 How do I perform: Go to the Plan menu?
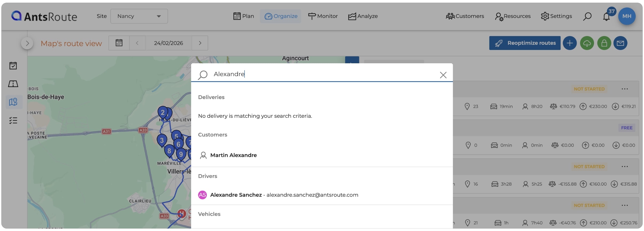tap(243, 16)
